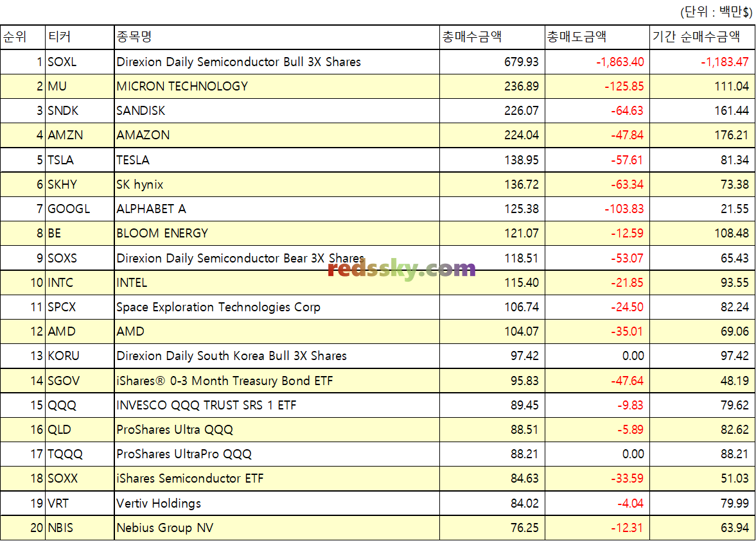
Task: Click the Vertiv Holdings name cell
Action: point(277,503)
